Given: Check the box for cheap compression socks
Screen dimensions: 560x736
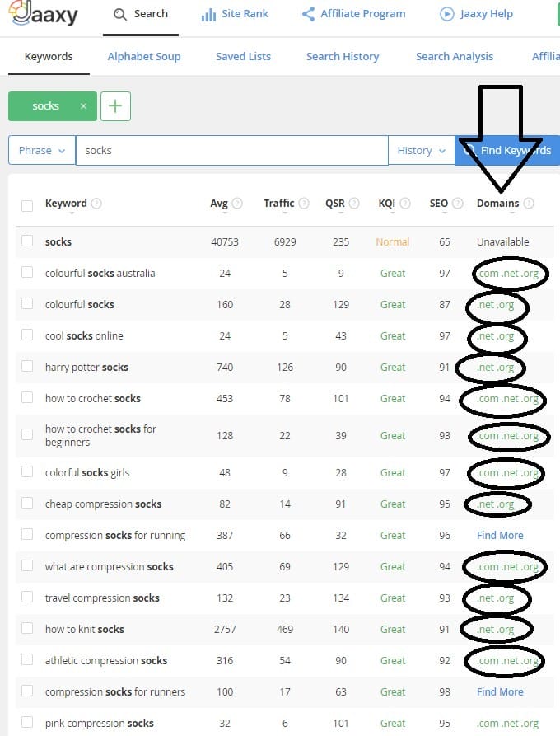Looking at the screenshot, I should point(27,503).
